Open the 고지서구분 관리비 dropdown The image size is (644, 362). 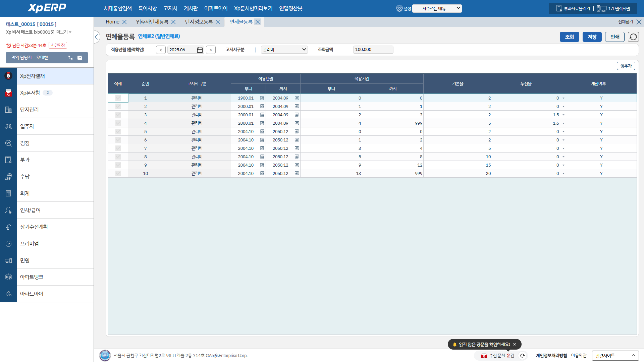click(284, 50)
